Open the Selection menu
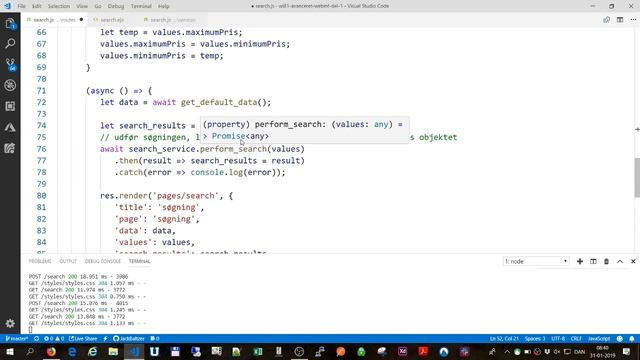The width and height of the screenshot is (640, 360). [59, 6]
